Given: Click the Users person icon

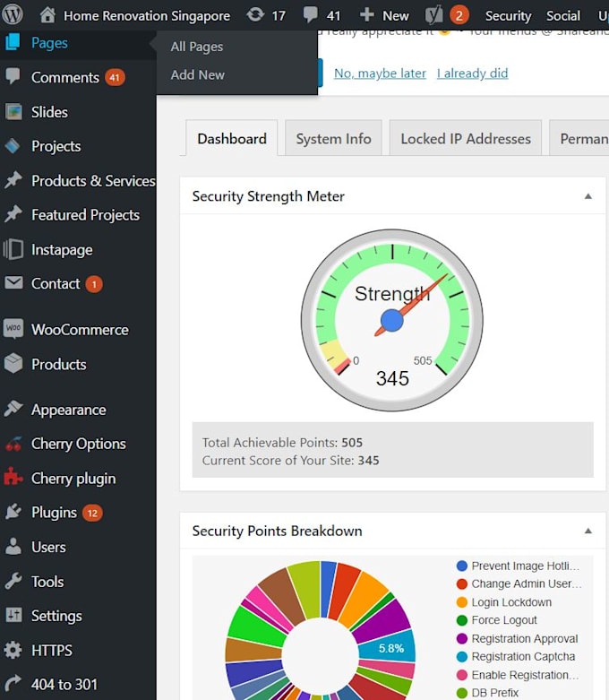Looking at the screenshot, I should click(13, 547).
